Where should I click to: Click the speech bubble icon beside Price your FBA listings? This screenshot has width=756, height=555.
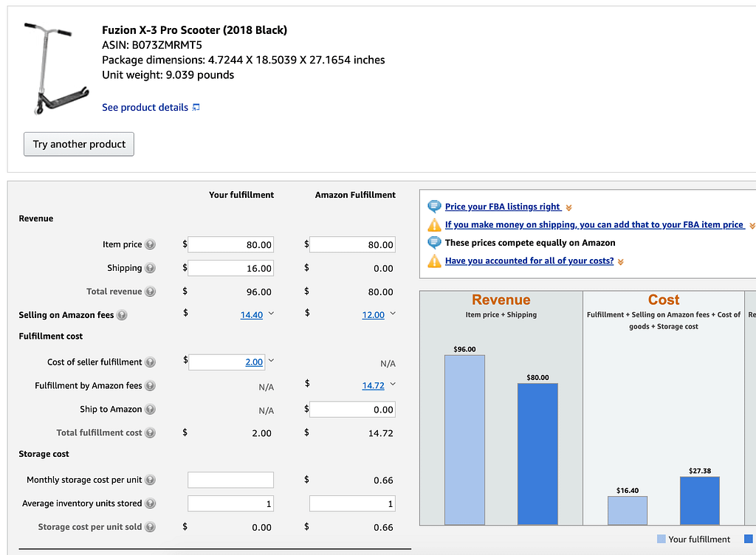[x=434, y=207]
